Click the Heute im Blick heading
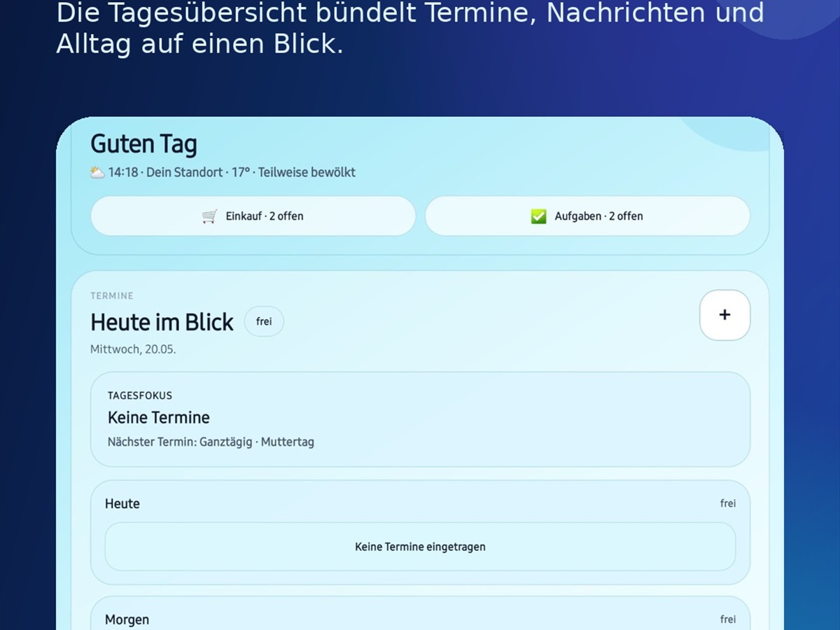The image size is (840, 630). click(x=162, y=322)
